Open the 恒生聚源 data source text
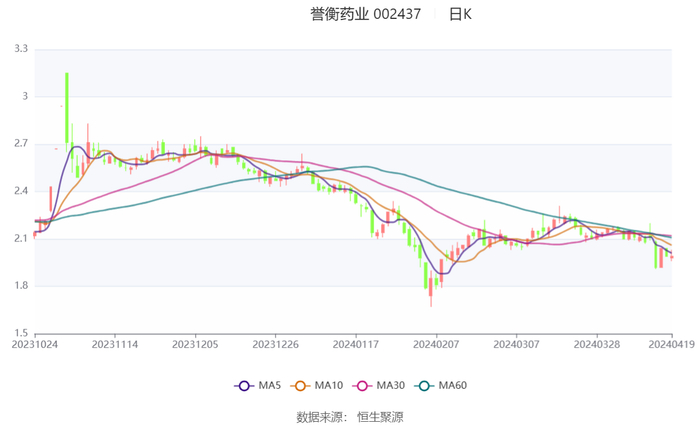 coord(381,416)
